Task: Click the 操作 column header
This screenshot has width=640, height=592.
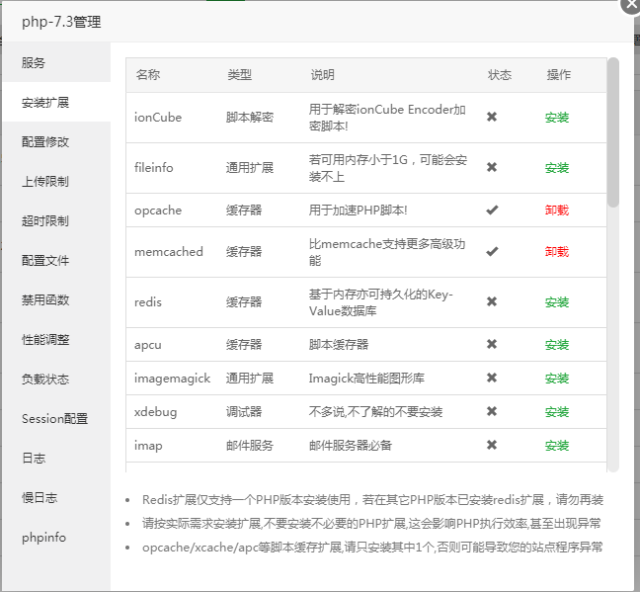Action: pos(559,75)
